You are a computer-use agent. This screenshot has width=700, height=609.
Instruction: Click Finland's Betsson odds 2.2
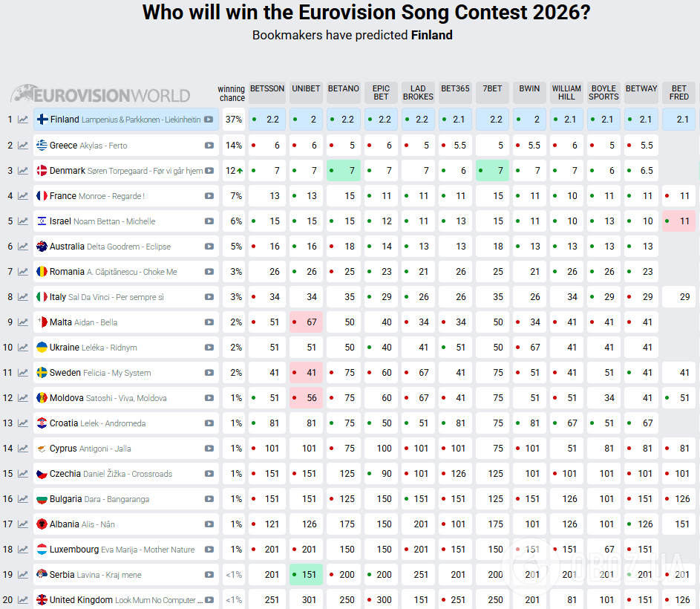[x=267, y=120]
